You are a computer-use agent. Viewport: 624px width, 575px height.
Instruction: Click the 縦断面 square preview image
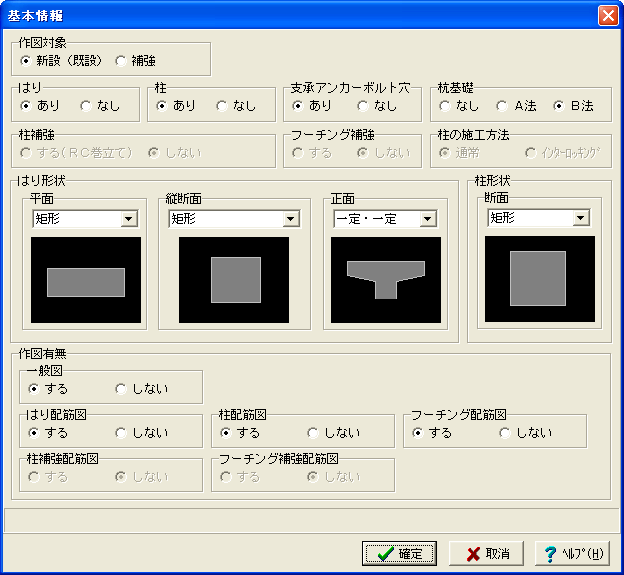pos(234,280)
